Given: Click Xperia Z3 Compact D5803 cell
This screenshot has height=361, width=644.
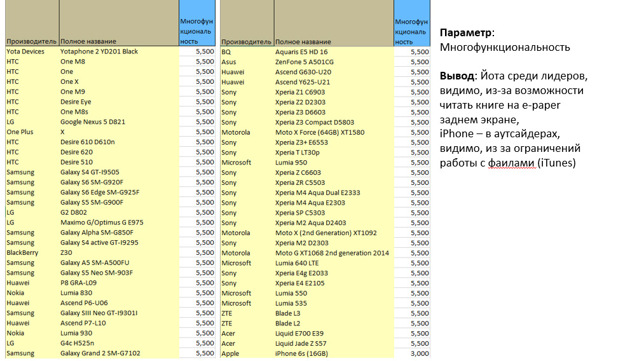Looking at the screenshot, I should pyautogui.click(x=334, y=123).
